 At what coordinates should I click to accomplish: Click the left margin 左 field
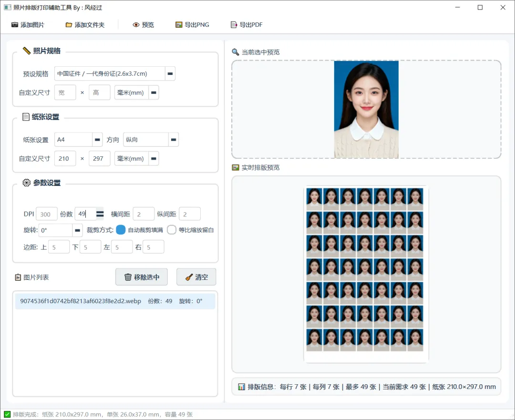click(122, 247)
